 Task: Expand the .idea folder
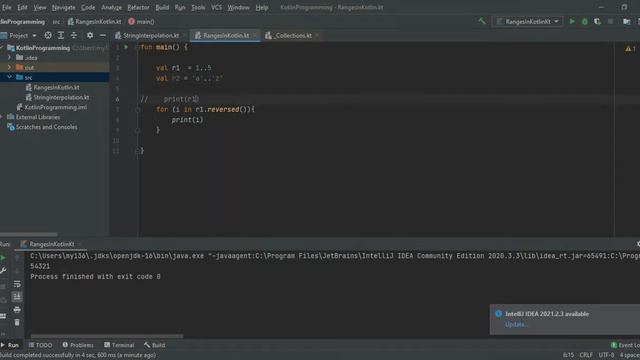tap(10, 58)
